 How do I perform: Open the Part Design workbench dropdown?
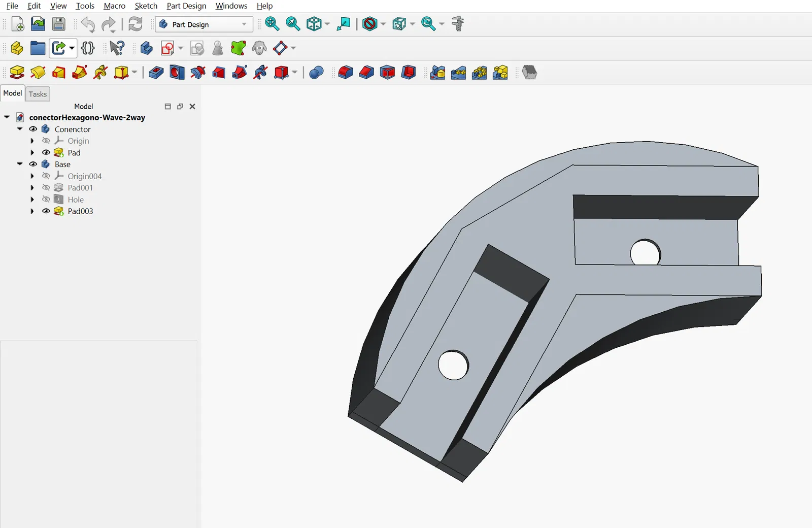click(204, 24)
